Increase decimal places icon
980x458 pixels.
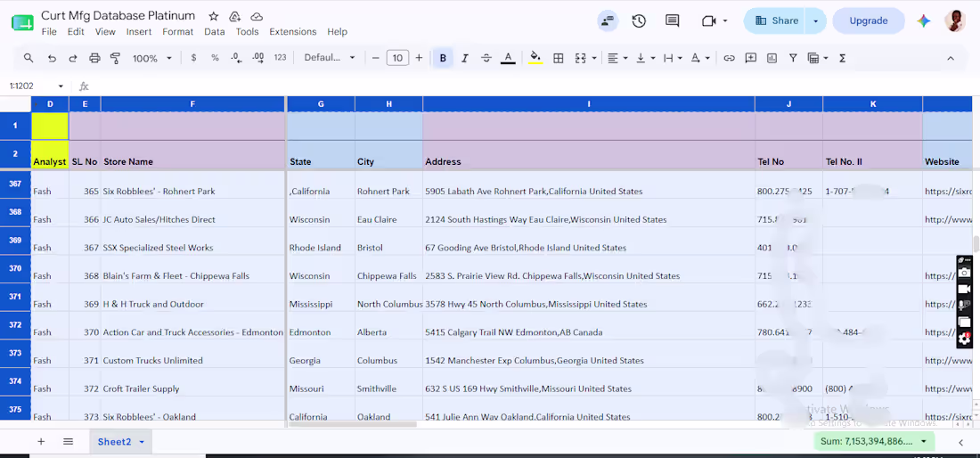pos(258,58)
